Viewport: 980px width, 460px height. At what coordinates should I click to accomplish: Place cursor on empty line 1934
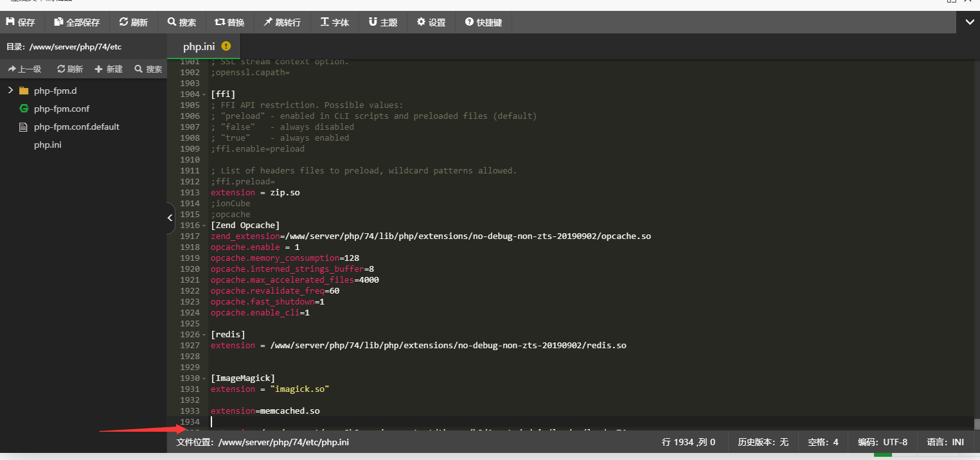tap(591, 421)
